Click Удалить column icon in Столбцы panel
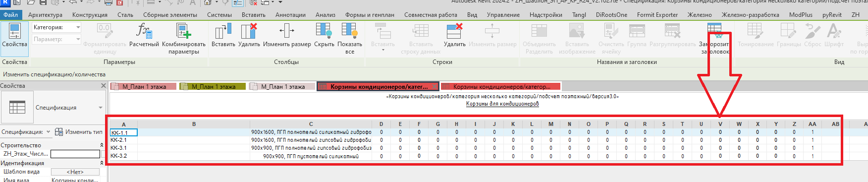Image resolution: width=868 pixels, height=182 pixels. pos(249,31)
